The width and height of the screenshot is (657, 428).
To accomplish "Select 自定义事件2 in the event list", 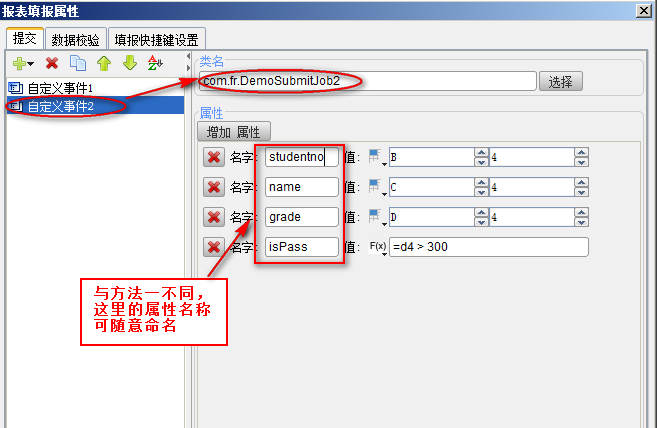I will tap(95, 106).
